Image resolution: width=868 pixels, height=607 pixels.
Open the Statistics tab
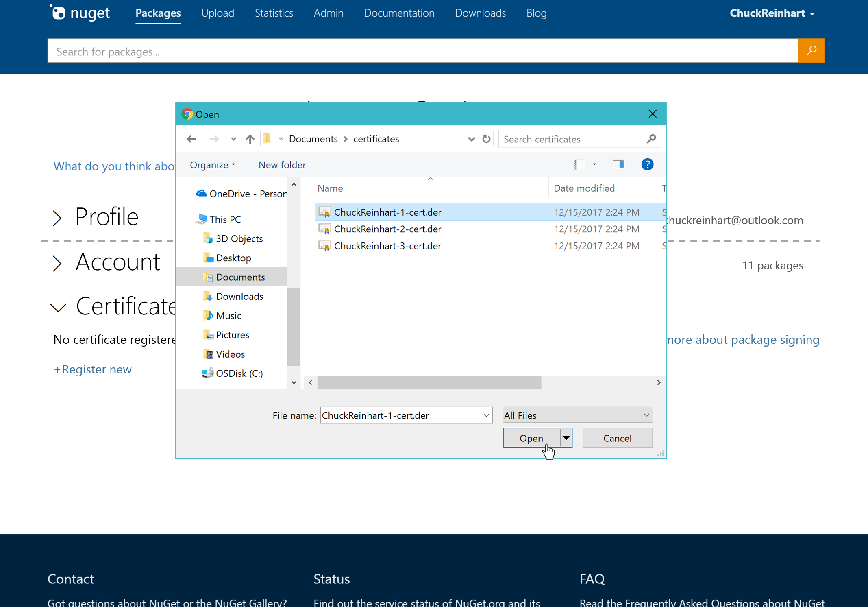click(x=274, y=13)
